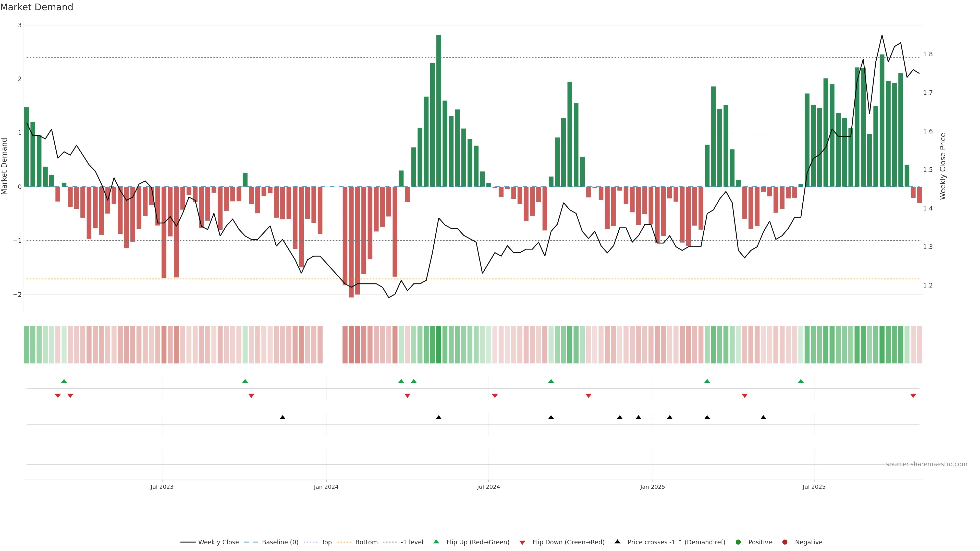The image size is (980, 551).
Task: Click first black price-cross triangle before Jan 2024
Action: pyautogui.click(x=282, y=418)
